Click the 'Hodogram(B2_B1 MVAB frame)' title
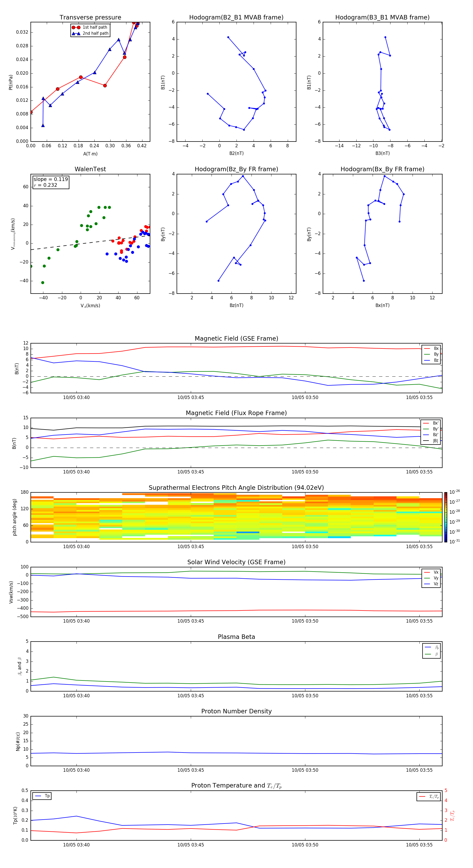Image resolution: width=473 pixels, height=868 pixels. (236, 18)
